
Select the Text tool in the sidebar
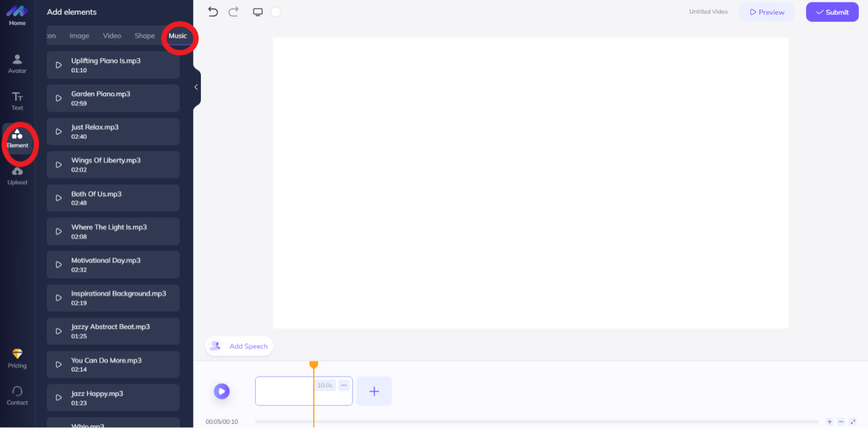[17, 101]
